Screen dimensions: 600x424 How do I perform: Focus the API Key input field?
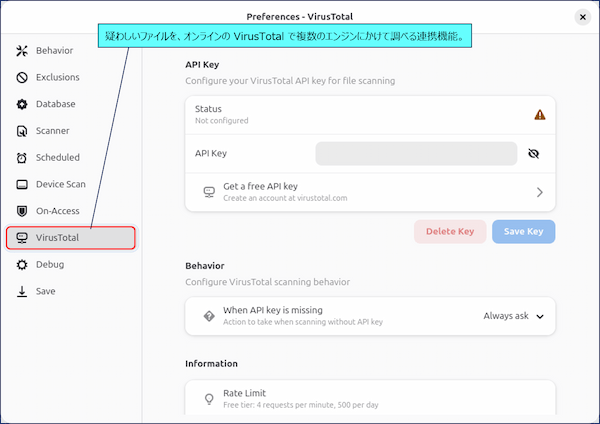[416, 153]
